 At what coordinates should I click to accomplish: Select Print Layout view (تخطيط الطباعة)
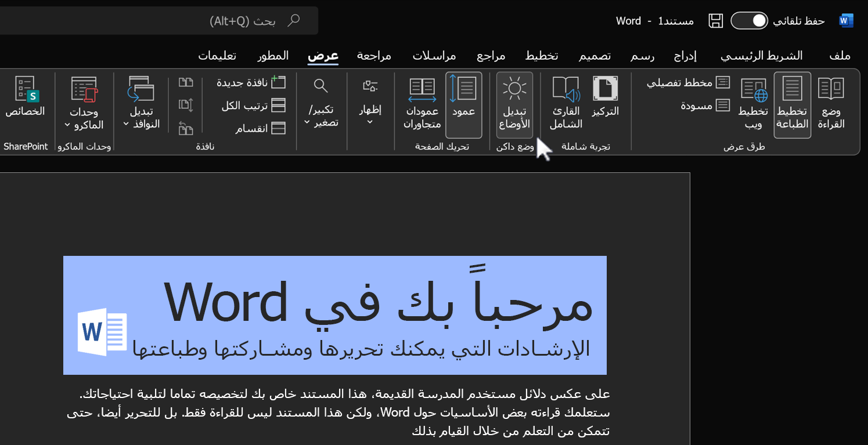point(793,104)
